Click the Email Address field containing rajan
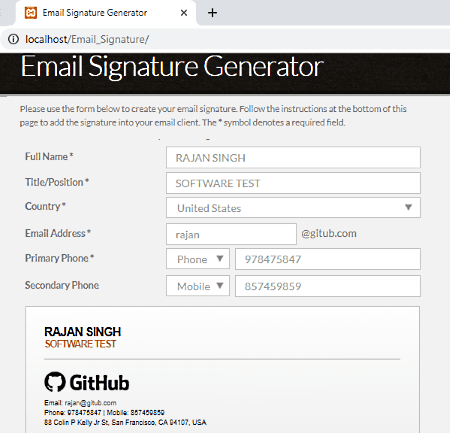This screenshot has width=450, height=433. click(x=231, y=234)
